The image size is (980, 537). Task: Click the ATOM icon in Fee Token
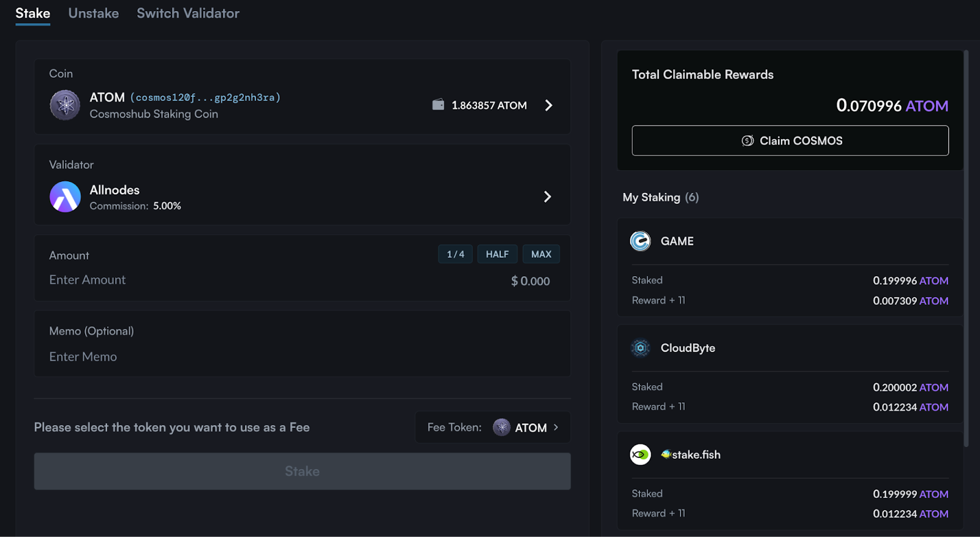tap(502, 427)
